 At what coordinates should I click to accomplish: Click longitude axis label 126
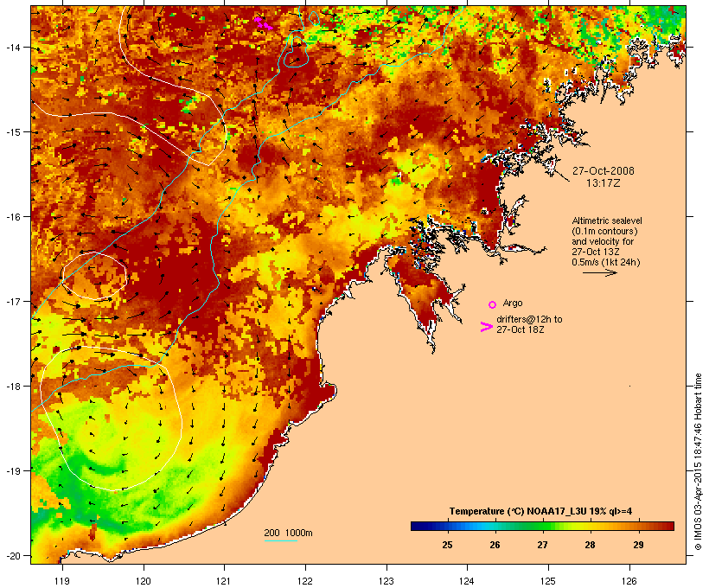(x=629, y=581)
